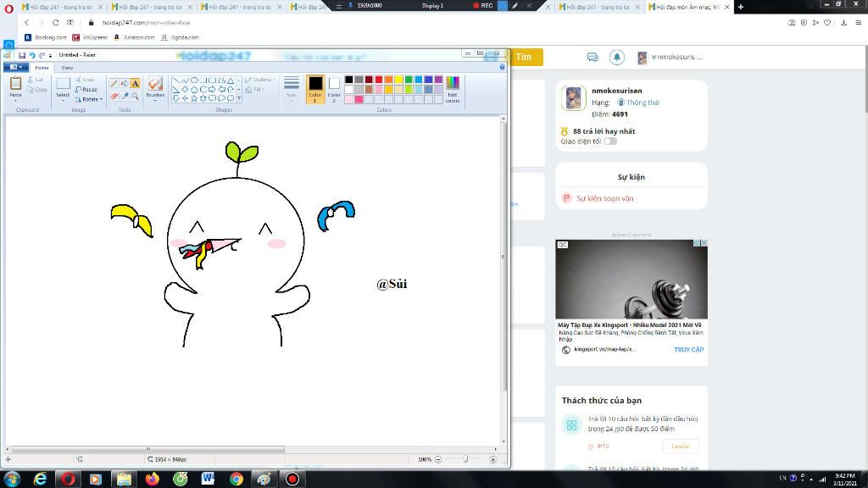
Task: Select the right arrow shape
Action: click(212, 89)
